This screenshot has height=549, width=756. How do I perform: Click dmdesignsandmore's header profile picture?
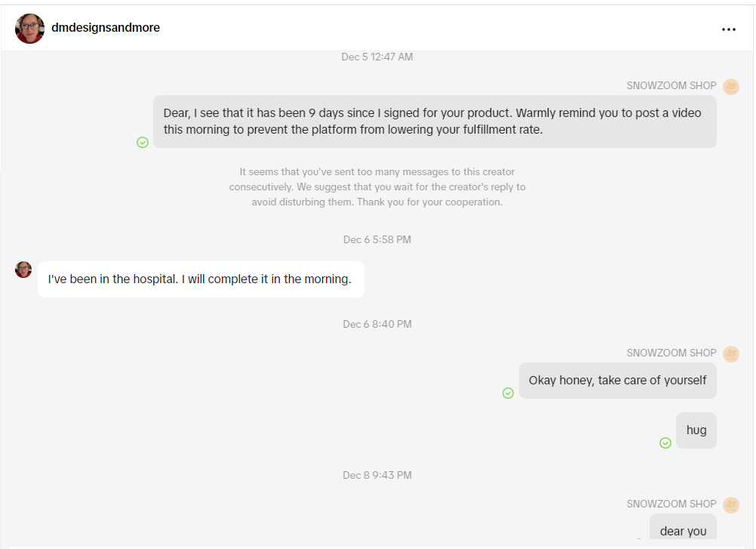[x=30, y=29]
